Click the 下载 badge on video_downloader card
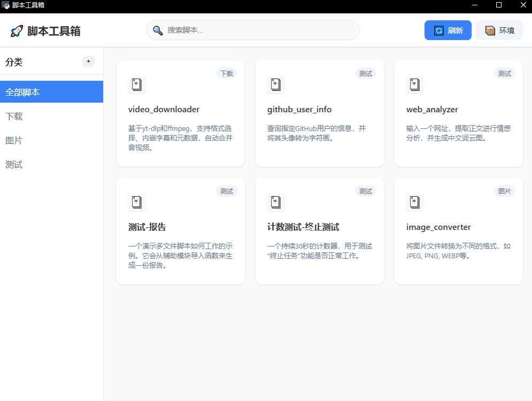This screenshot has height=401, width=532. (x=226, y=73)
